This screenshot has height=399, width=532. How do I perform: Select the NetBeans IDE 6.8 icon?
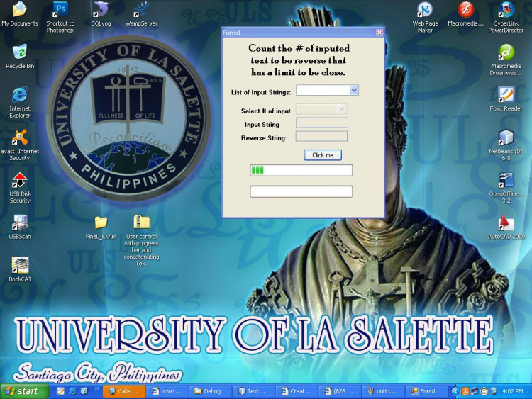pos(506,145)
